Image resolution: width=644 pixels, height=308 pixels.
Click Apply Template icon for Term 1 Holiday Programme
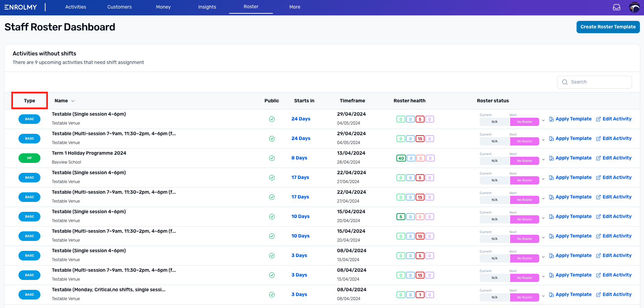(x=552, y=158)
